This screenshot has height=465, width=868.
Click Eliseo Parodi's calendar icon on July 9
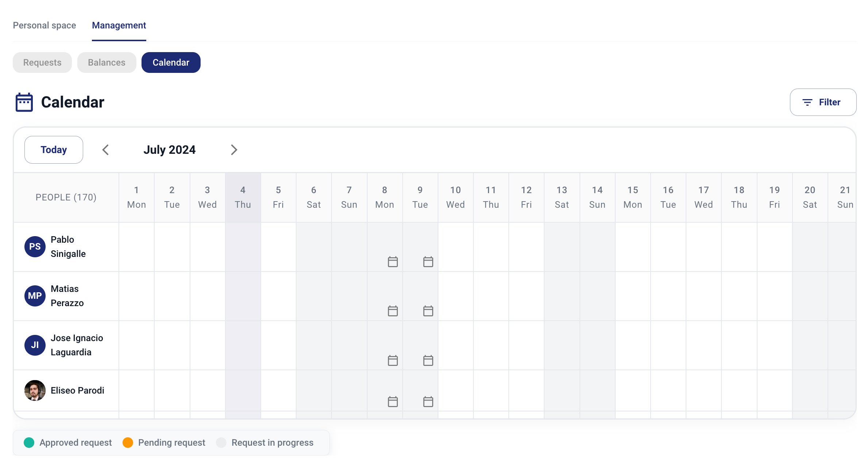428,402
